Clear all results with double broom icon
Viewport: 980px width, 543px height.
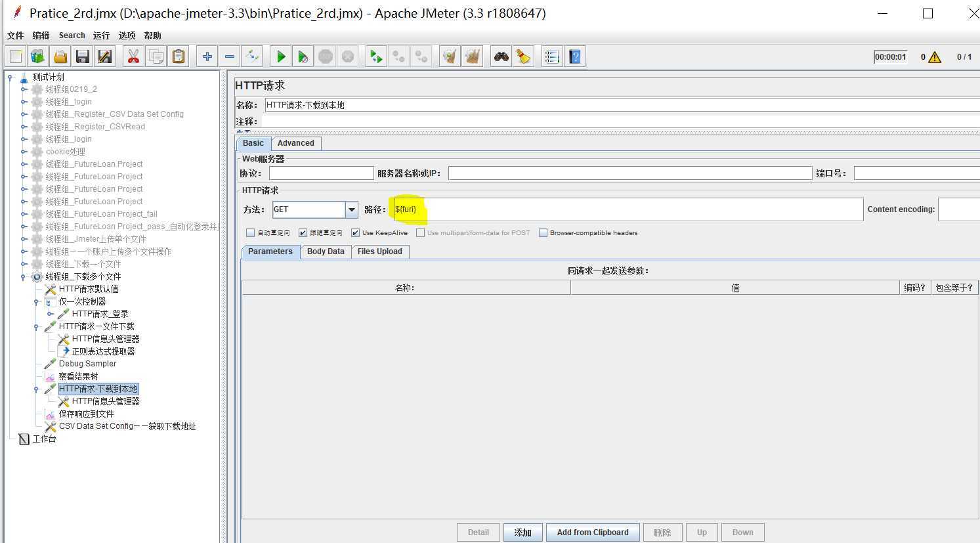(473, 56)
